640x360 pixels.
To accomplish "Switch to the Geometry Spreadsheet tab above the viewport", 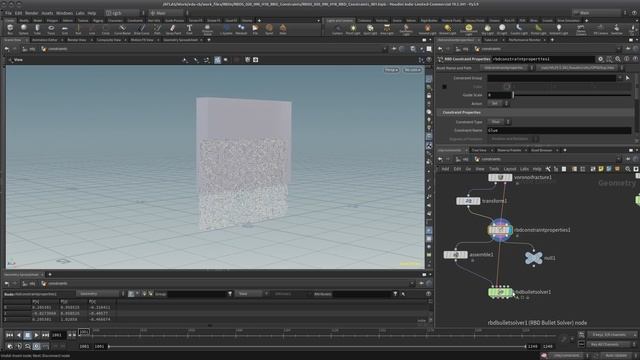I will click(180, 40).
